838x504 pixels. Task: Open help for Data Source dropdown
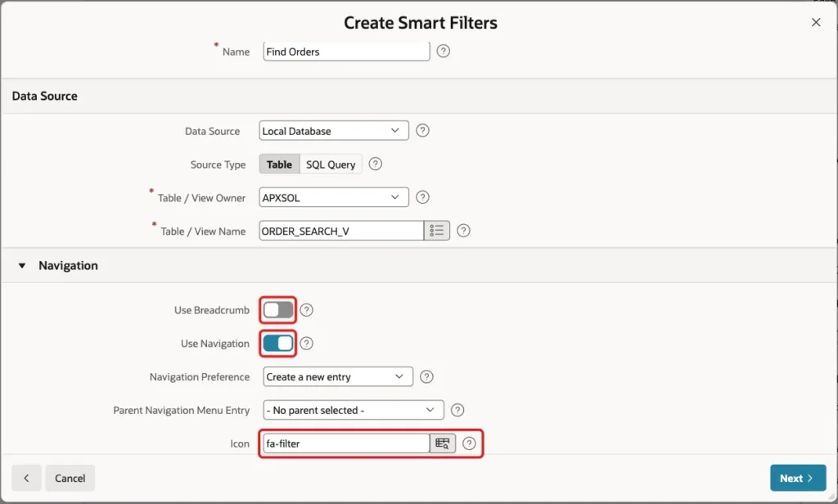(422, 130)
